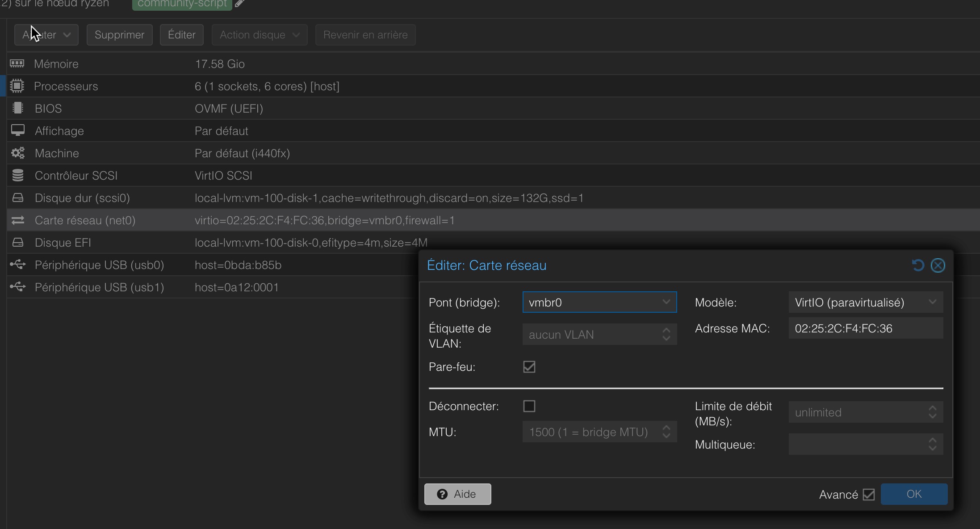Enable the Déconnecter checkbox
This screenshot has height=529, width=980.
click(529, 406)
